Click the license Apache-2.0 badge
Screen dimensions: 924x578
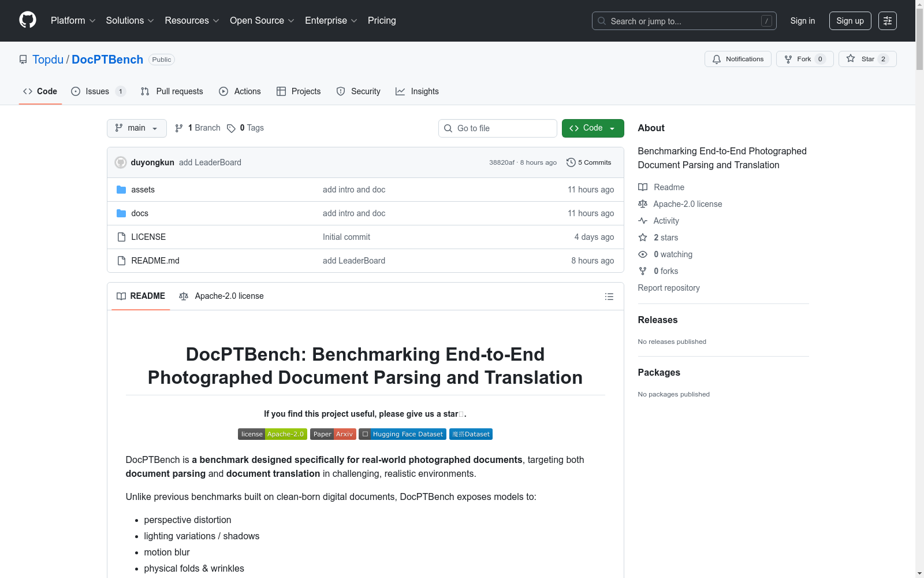point(273,434)
